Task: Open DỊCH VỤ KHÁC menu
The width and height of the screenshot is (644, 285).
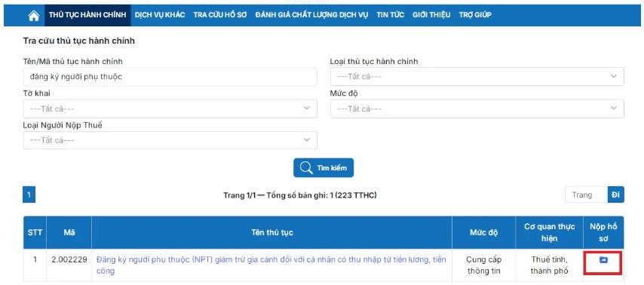Action: (160, 15)
